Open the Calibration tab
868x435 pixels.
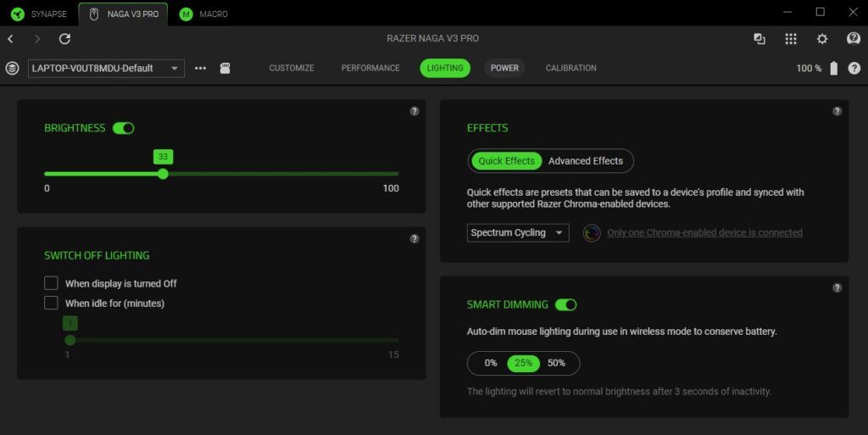click(x=570, y=68)
